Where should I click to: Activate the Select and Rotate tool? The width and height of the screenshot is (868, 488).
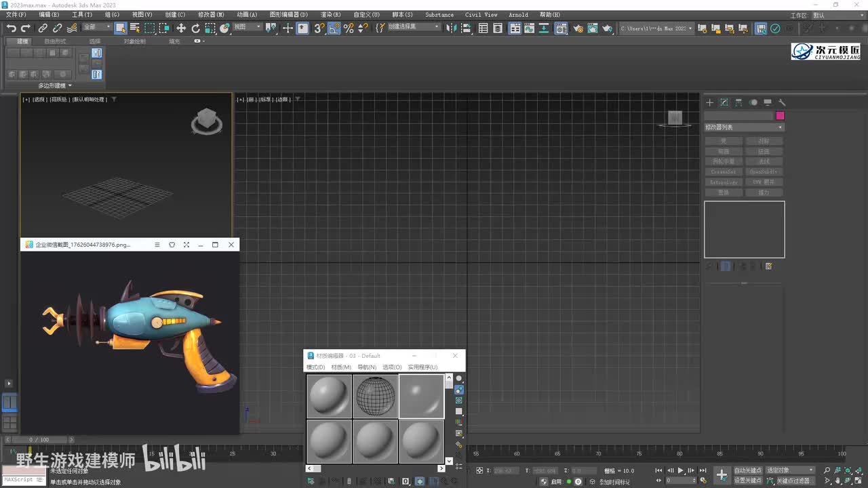pos(196,28)
